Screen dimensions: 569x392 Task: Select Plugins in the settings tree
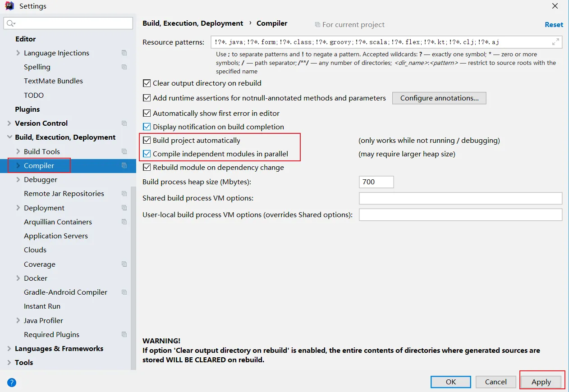point(27,109)
